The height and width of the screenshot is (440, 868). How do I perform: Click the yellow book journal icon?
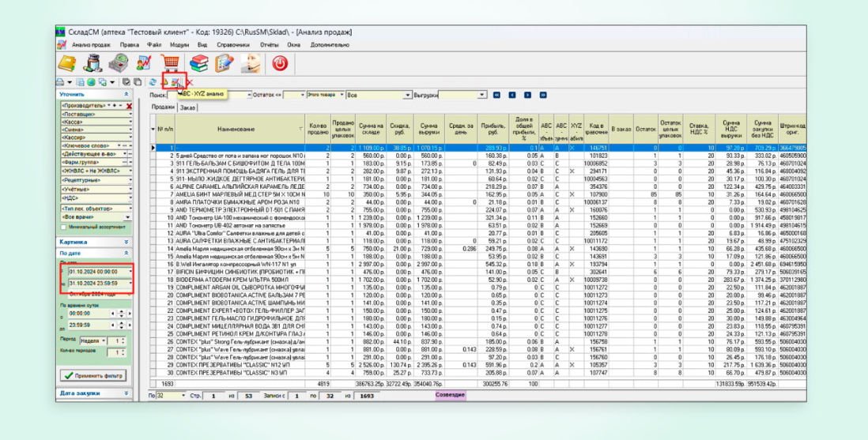[66, 63]
